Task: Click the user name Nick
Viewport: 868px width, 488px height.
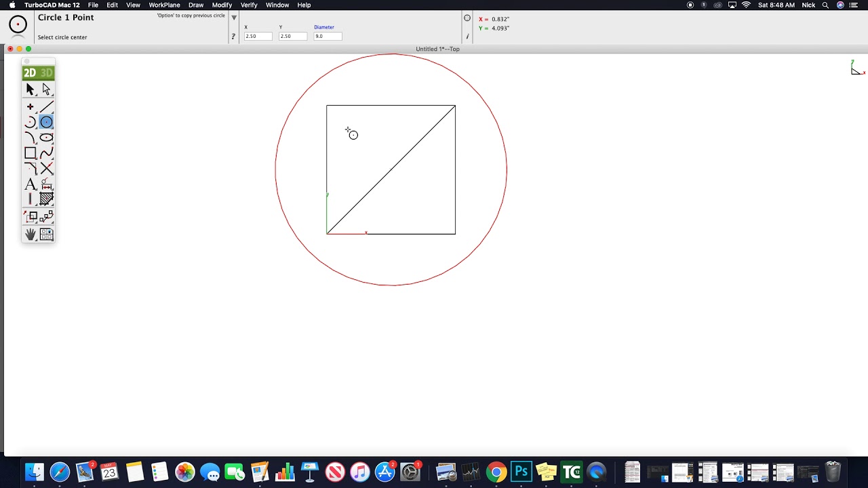Action: click(808, 5)
